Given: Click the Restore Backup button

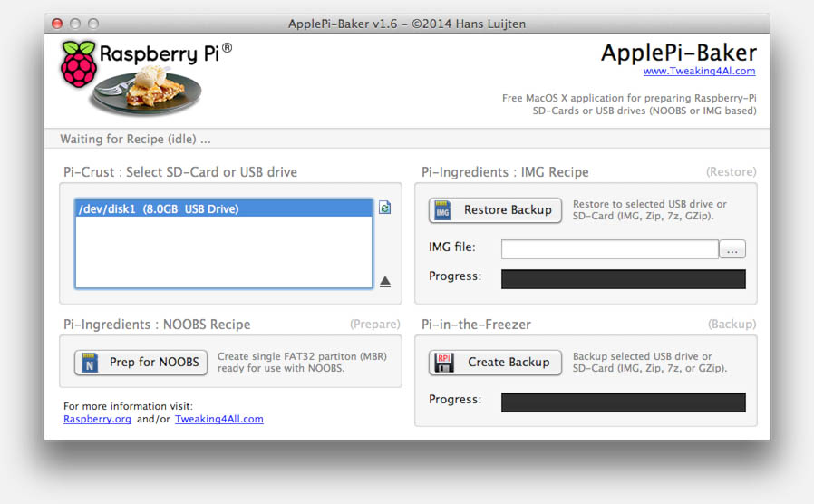Looking at the screenshot, I should point(495,210).
